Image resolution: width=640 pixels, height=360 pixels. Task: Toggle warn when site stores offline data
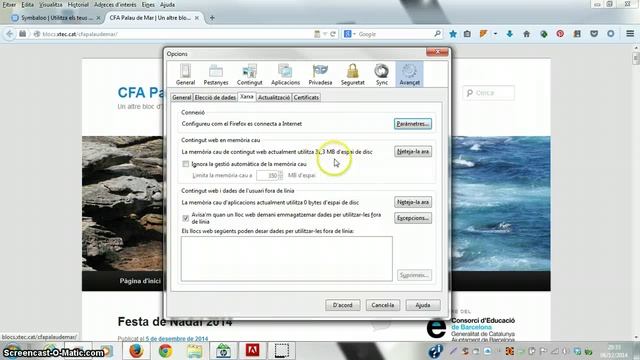coord(186,218)
